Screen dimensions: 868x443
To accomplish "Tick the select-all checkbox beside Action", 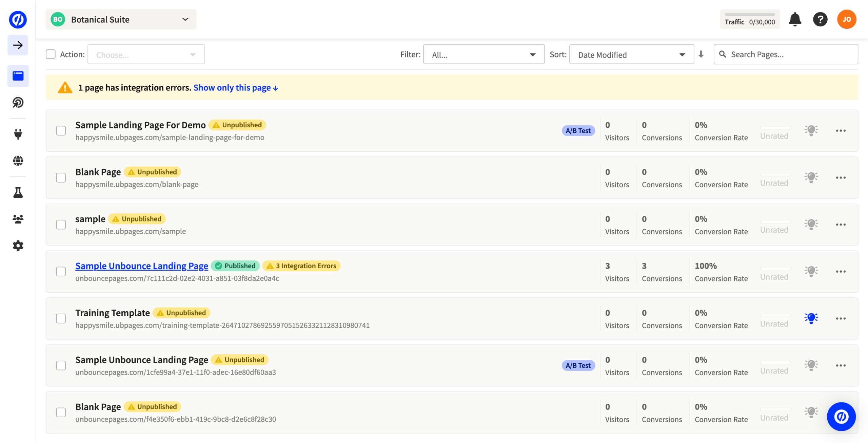I will point(51,54).
